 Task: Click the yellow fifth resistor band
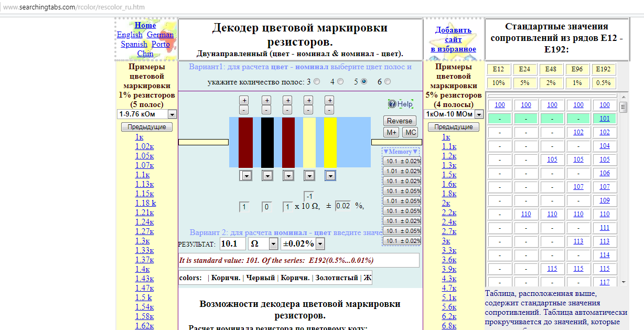tap(330, 142)
